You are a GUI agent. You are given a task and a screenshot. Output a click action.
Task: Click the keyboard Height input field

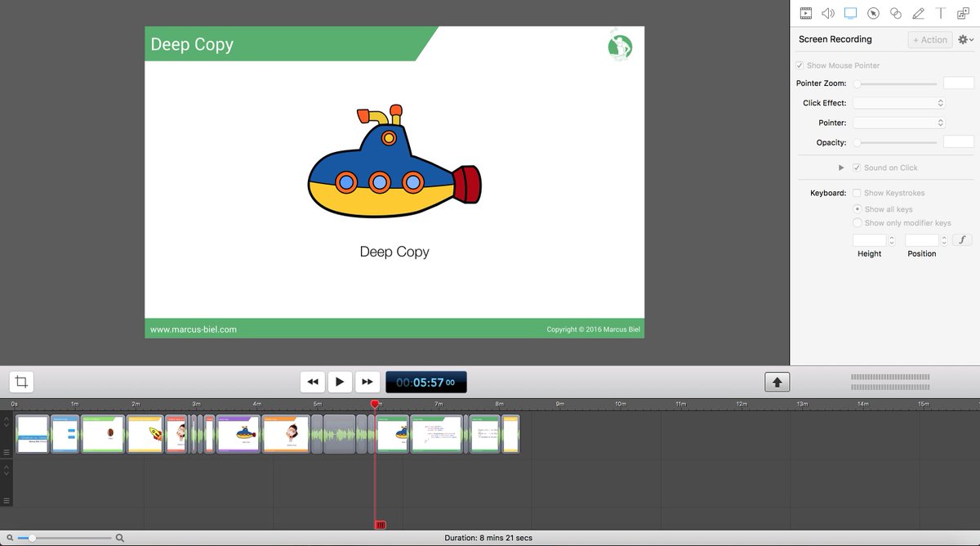pos(869,240)
